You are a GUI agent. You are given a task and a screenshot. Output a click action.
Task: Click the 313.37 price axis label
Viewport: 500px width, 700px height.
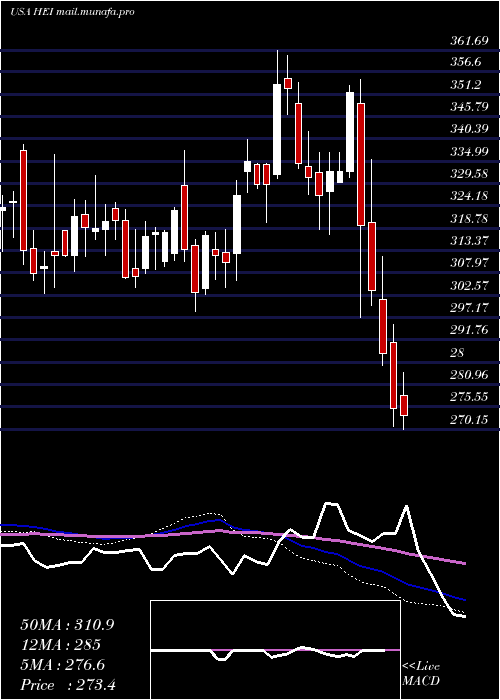(468, 241)
